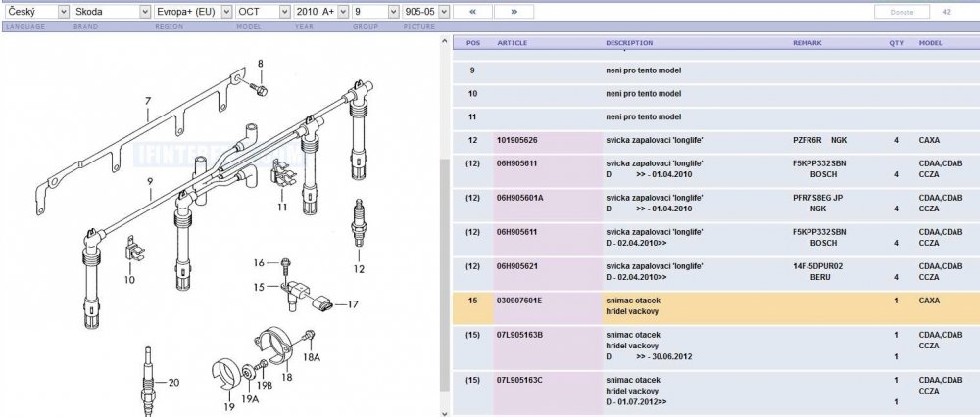Click the DESCRIPTION column header
The image size is (980, 417).
coord(629,43)
